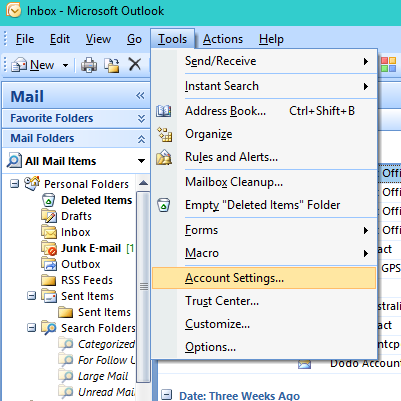
Task: Expand the Favorite Folders section
Action: pos(141,119)
